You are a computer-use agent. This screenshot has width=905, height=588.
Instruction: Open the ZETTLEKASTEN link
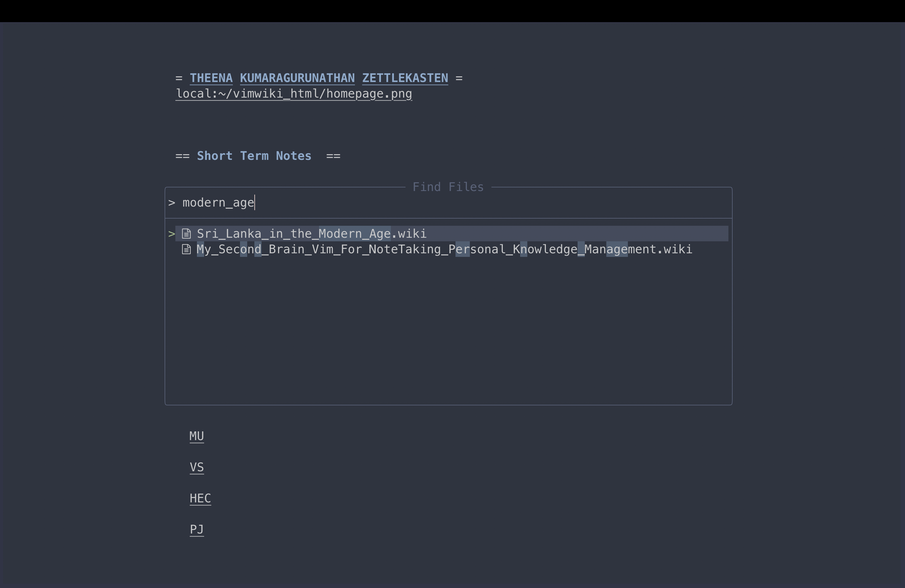click(x=405, y=77)
